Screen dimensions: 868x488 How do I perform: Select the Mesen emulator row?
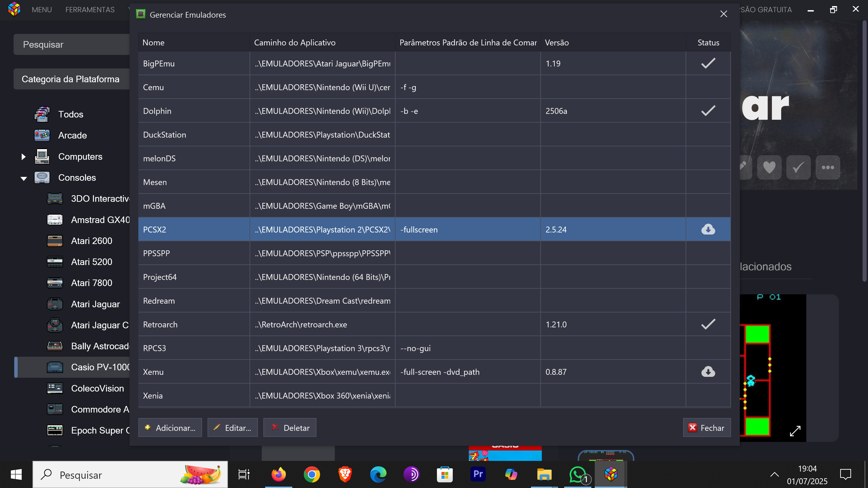(x=434, y=182)
